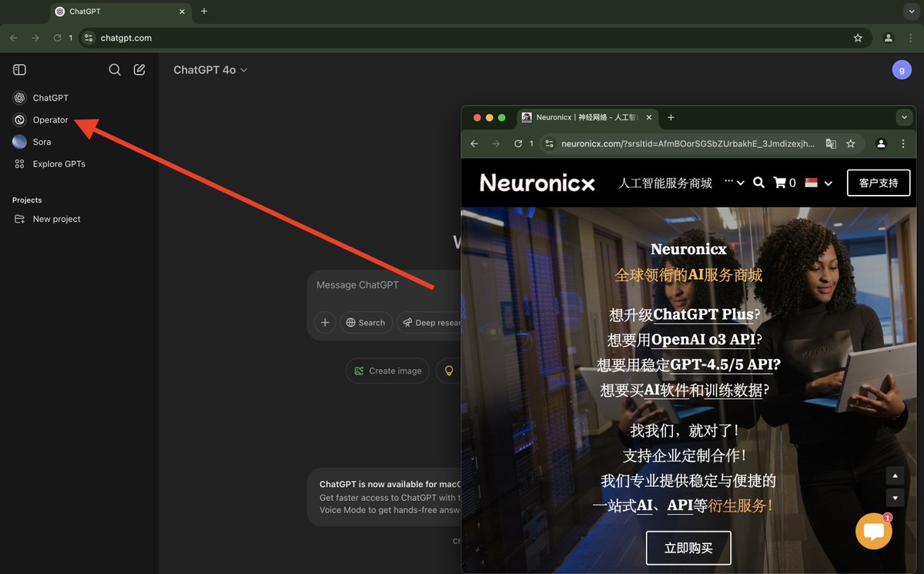This screenshot has width=924, height=574.
Task: Open tab search dropdown in Neuronicx window
Action: [x=904, y=118]
